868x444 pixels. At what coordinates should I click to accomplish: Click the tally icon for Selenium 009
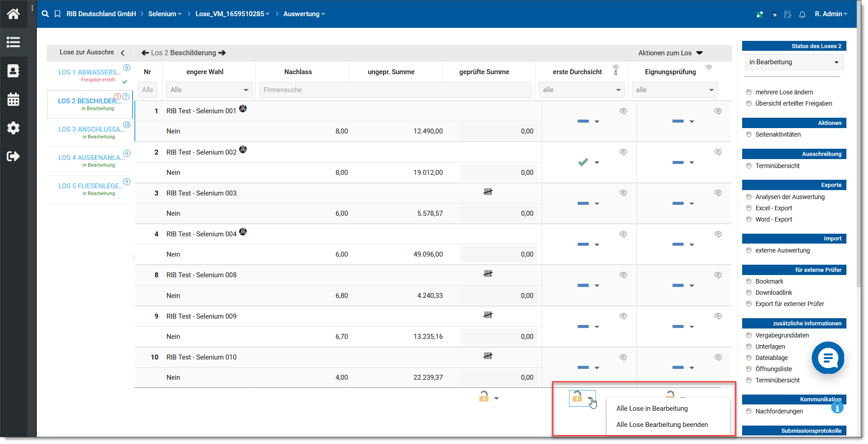point(488,315)
